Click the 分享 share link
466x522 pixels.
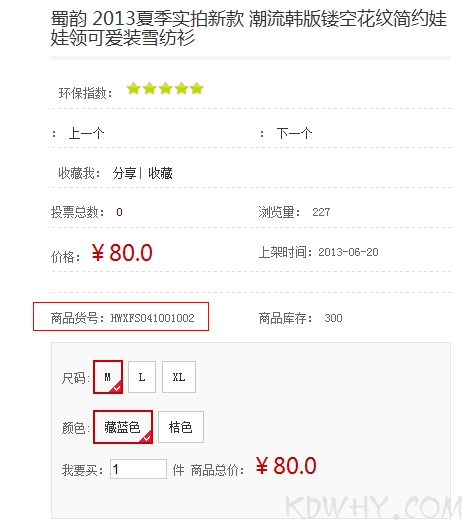pyautogui.click(x=124, y=173)
